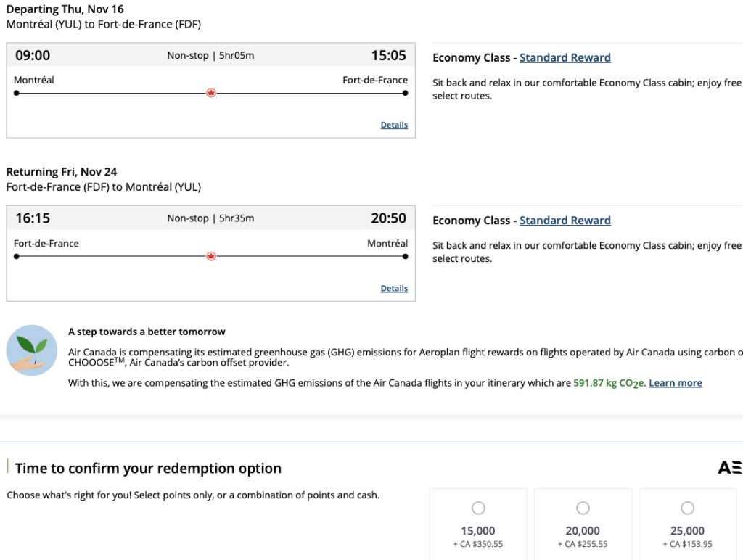Viewport: 743px width, 560px height.
Task: Click the Fort-de-France arrival dot on the 15:05 flight
Action: click(405, 93)
